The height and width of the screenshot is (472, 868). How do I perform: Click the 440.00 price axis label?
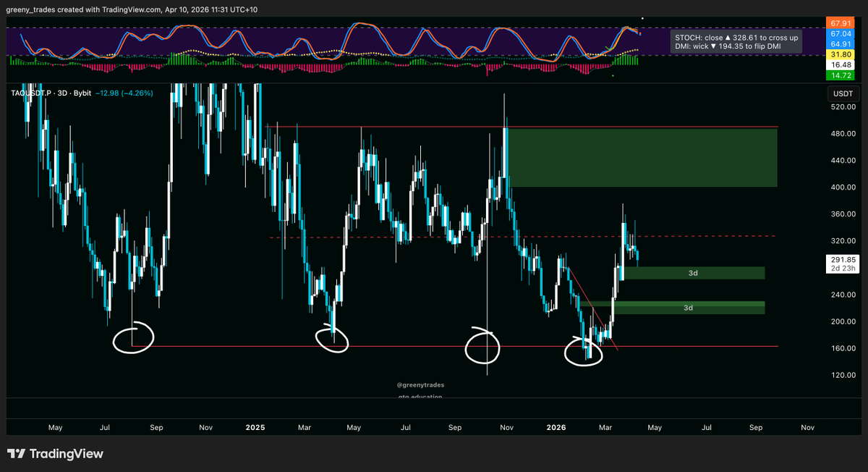pos(843,161)
